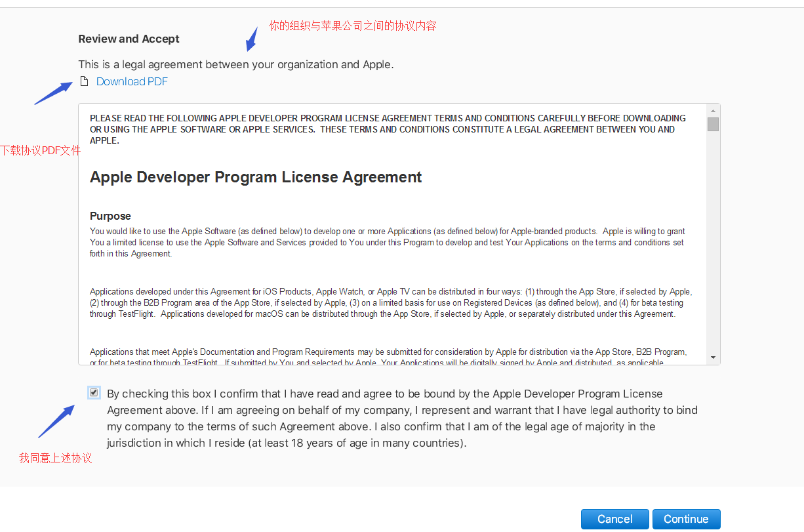Click the blue arrow above the legal agreement sentence
Viewport: 804px width, 532px height.
pos(252,39)
